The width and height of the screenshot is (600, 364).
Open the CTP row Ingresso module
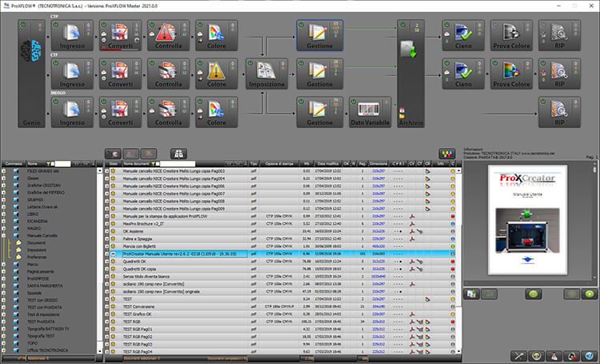pos(72,35)
